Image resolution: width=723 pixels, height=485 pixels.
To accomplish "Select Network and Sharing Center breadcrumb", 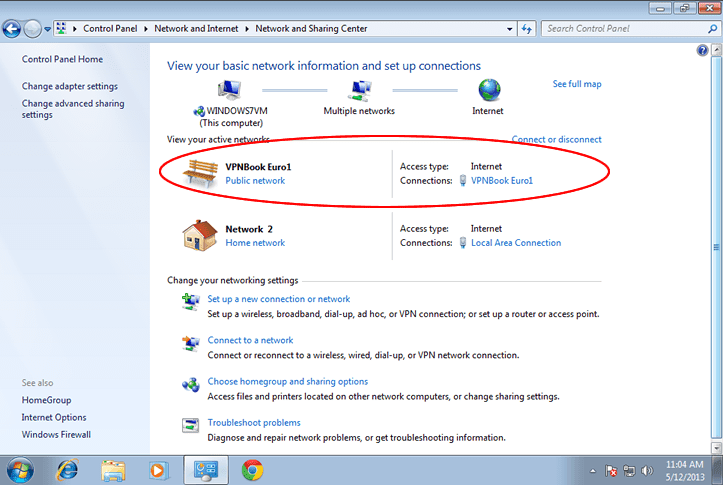I will click(311, 29).
